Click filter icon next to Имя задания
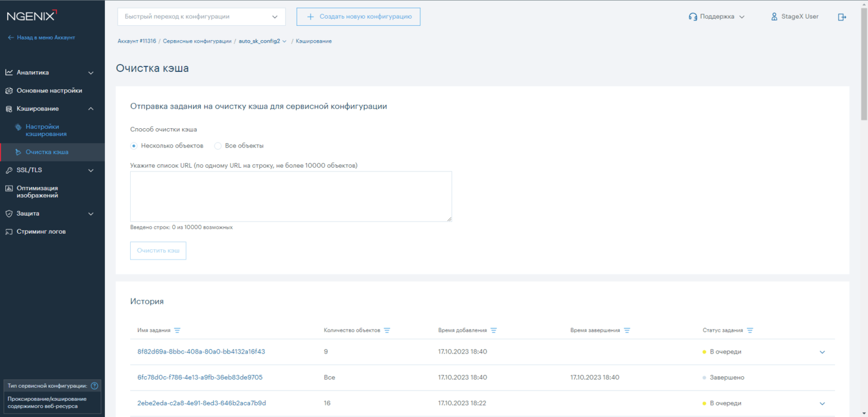The width and height of the screenshot is (868, 417). pos(177,330)
